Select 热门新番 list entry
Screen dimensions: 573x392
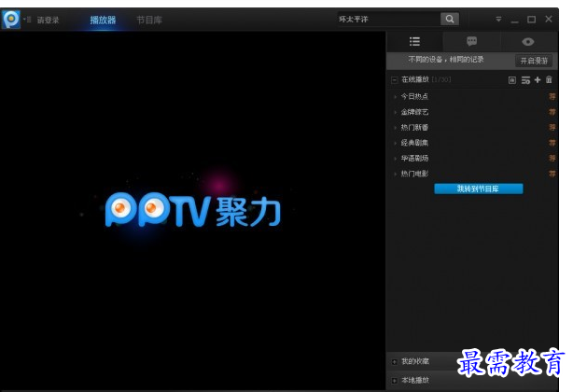(x=414, y=127)
